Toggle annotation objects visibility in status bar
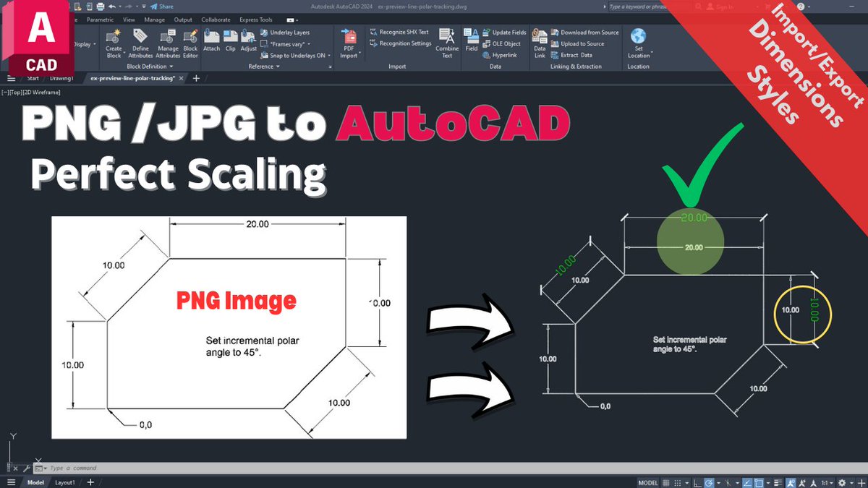Screen dimensions: 868x488 pos(791,482)
